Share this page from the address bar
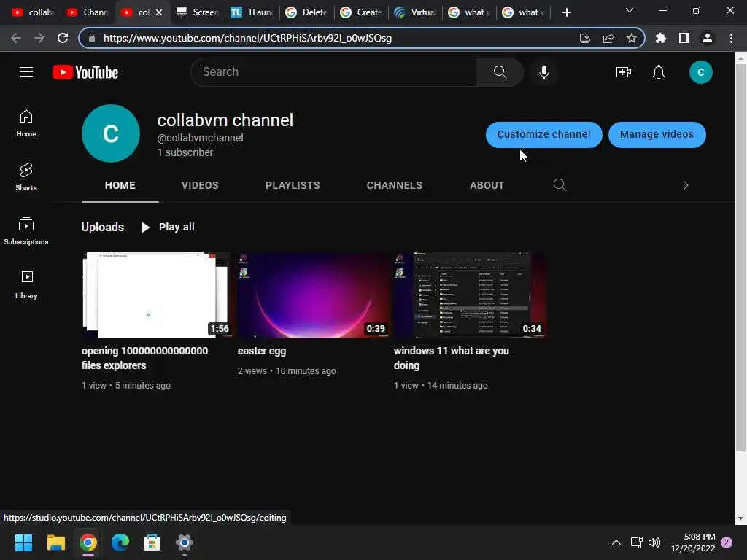This screenshot has width=747, height=560. (x=608, y=38)
